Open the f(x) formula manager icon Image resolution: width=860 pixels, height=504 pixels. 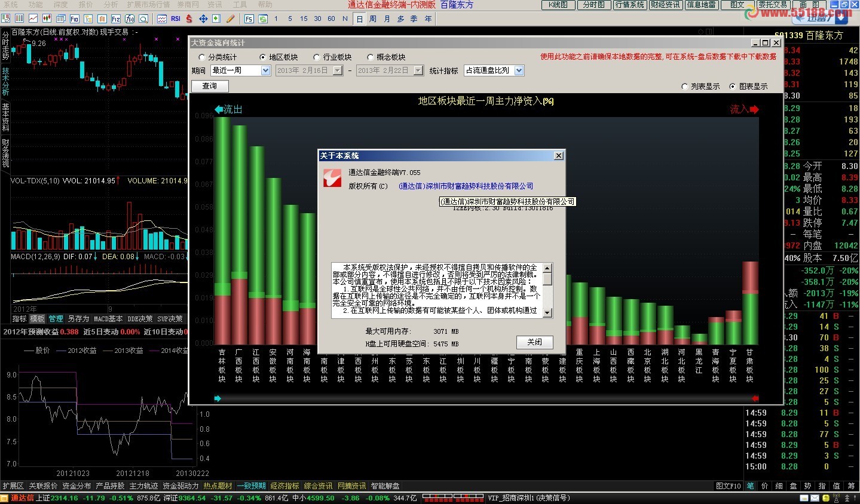tap(130, 19)
